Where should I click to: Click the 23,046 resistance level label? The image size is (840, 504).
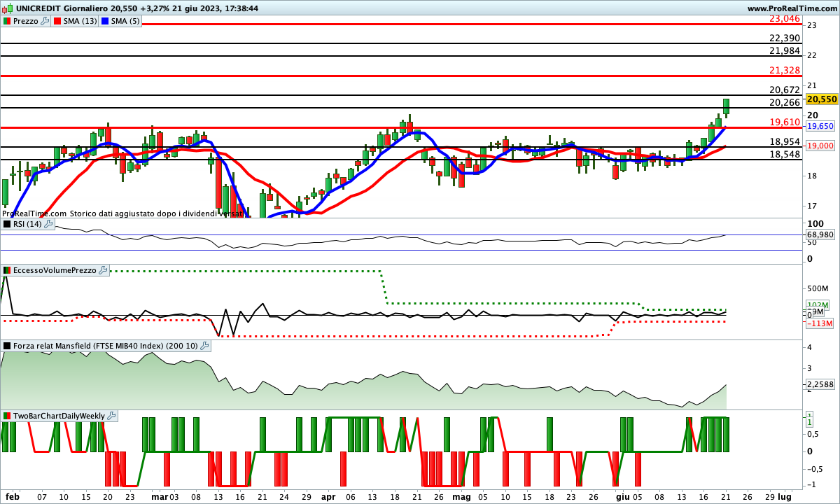click(x=784, y=19)
